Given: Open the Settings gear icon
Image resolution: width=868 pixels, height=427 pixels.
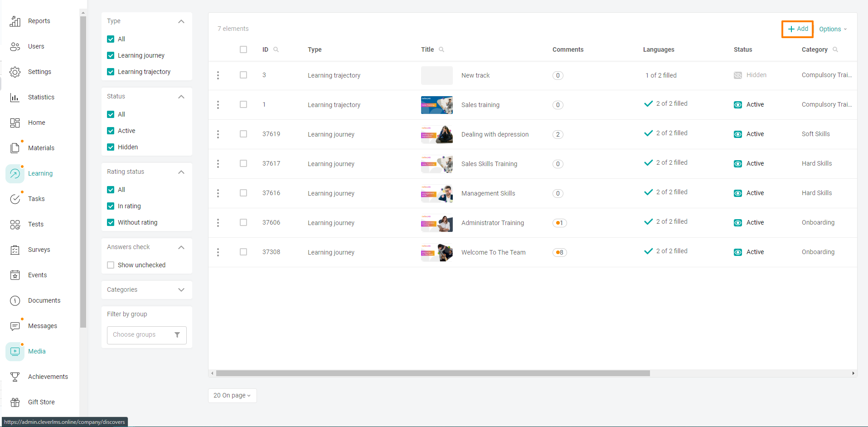Looking at the screenshot, I should [x=15, y=72].
